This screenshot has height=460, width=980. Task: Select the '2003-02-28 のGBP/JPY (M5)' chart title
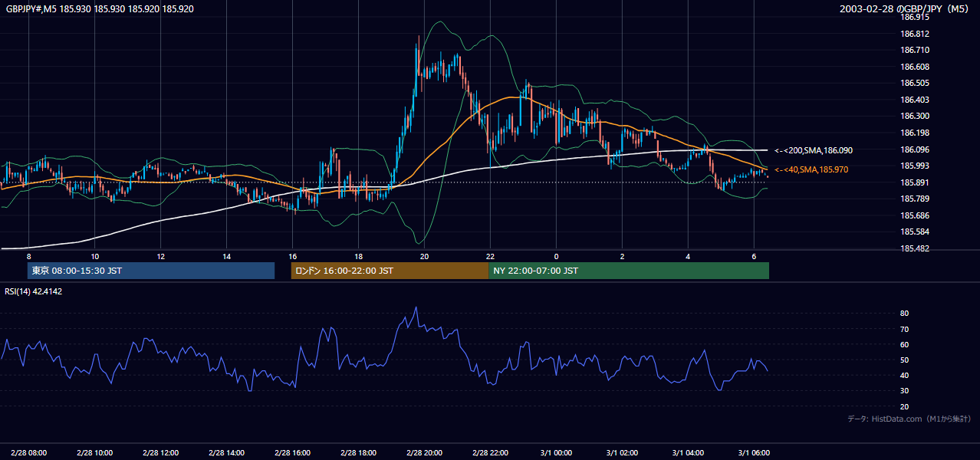pyautogui.click(x=906, y=8)
